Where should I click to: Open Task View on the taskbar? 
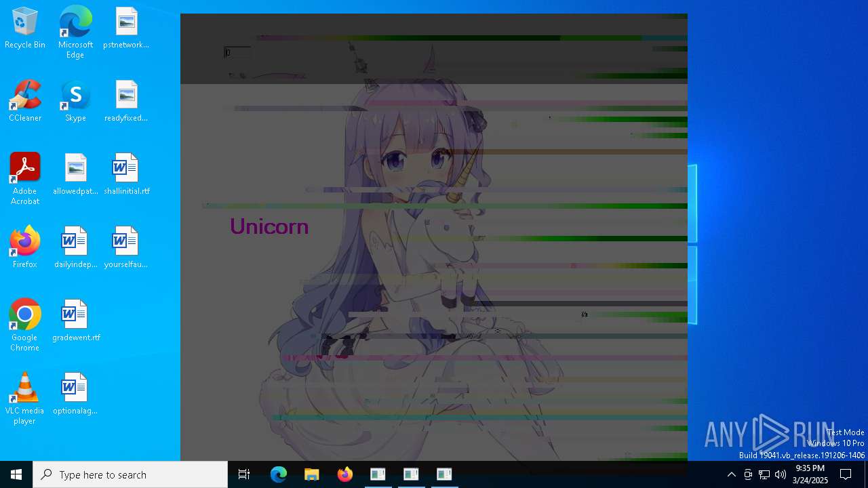point(244,474)
